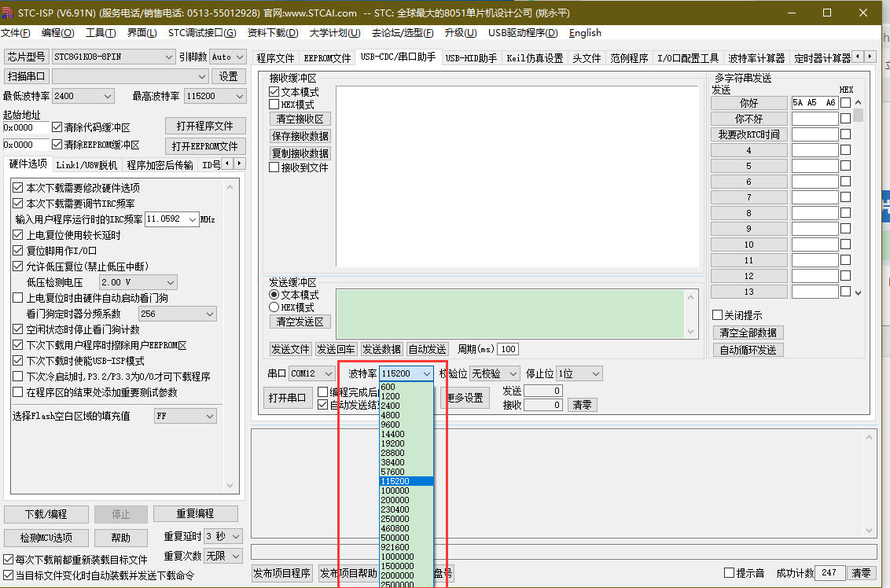
Task: Toggle 清除代码缓冲区 checkbox
Action: coord(57,127)
